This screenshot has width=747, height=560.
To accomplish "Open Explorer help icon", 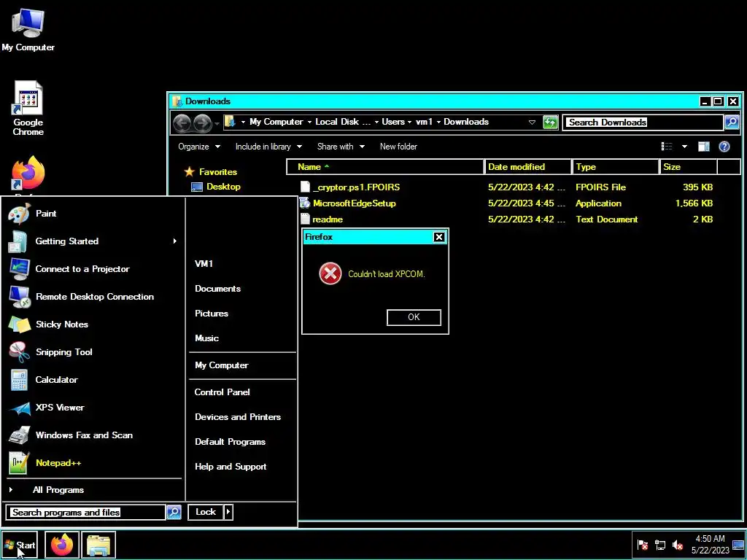I will pyautogui.click(x=724, y=147).
